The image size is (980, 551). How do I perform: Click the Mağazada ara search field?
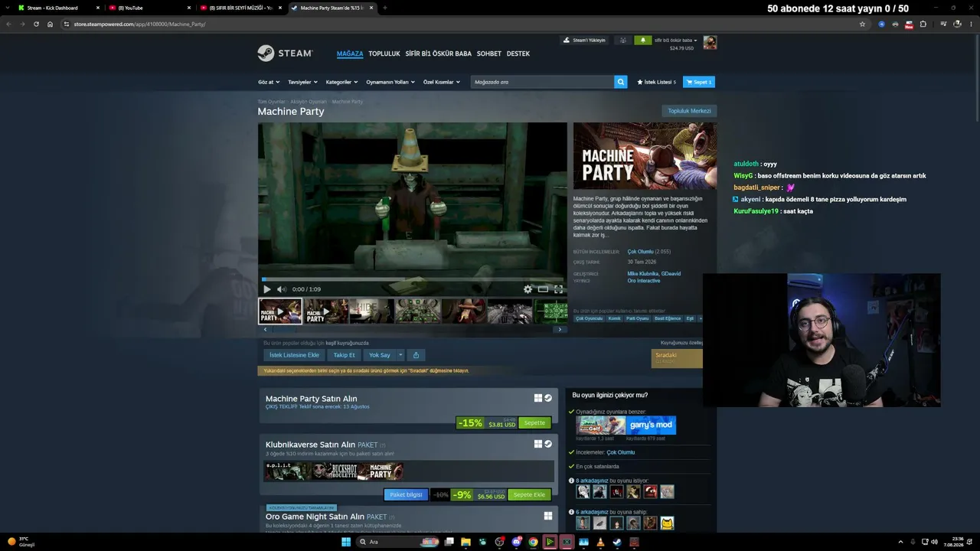pos(543,82)
